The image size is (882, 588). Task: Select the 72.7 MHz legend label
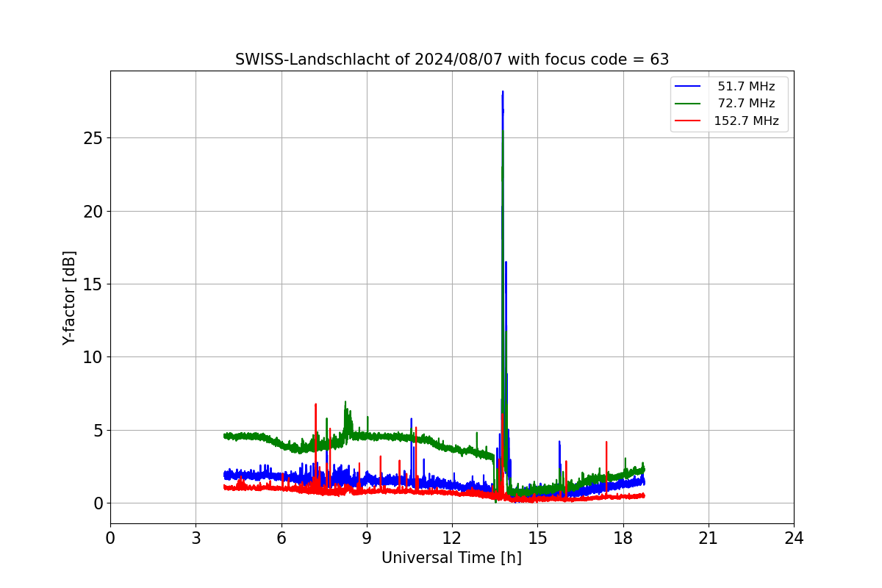(746, 104)
